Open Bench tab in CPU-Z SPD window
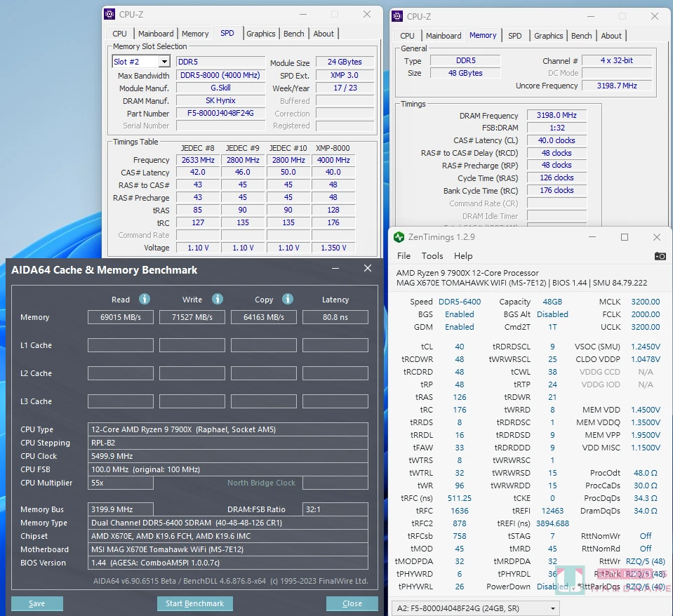673x616 pixels. pyautogui.click(x=294, y=34)
